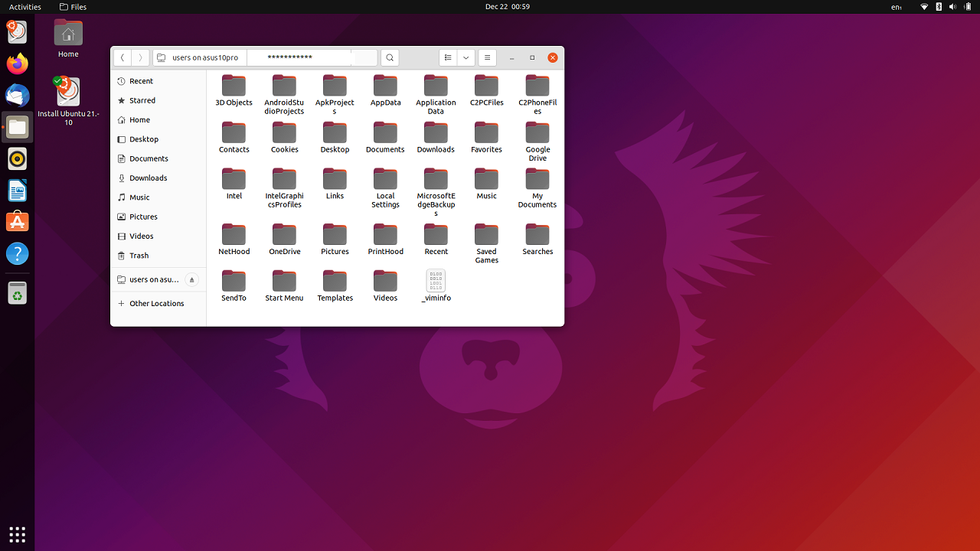Open the C2PCFiles folder
Image resolution: width=980 pixels, height=551 pixels.
click(x=486, y=90)
